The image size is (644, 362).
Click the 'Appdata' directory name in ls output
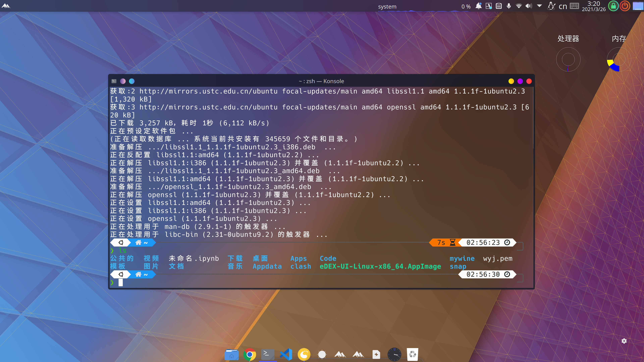point(267,267)
